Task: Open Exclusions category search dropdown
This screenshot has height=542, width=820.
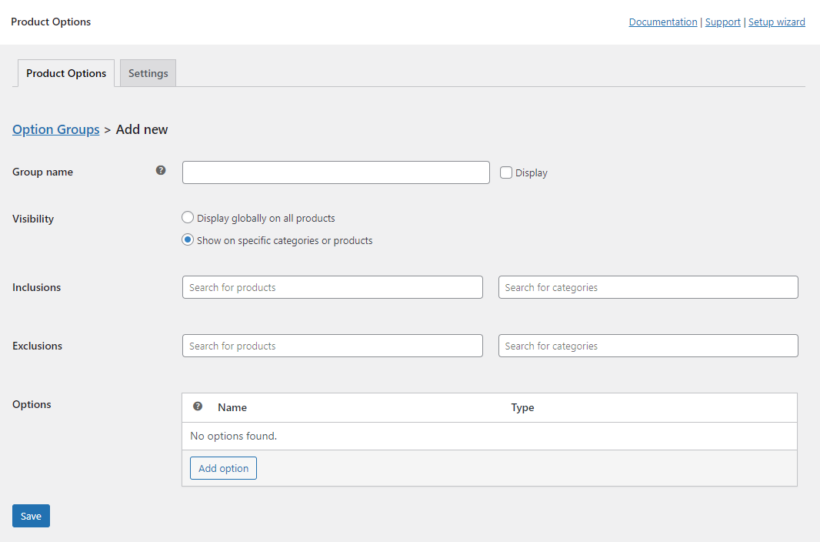Action: click(x=648, y=346)
